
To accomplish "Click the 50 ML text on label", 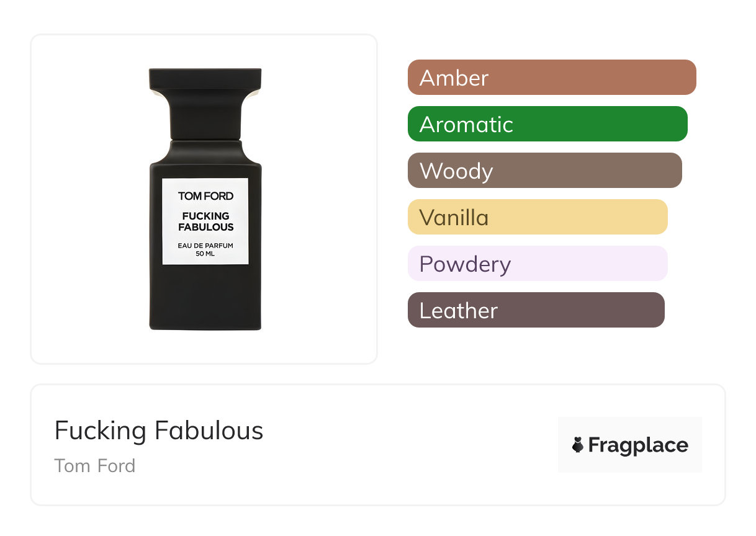I will click(205, 254).
